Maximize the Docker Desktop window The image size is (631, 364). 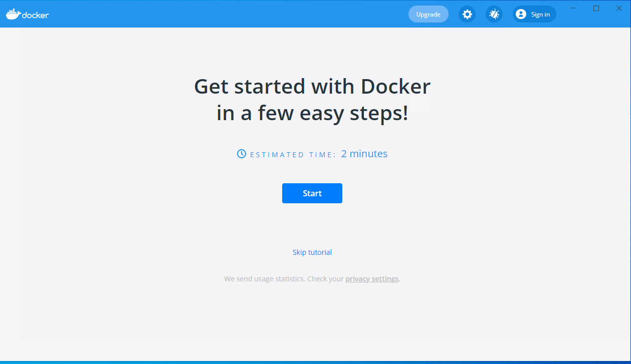[x=596, y=8]
